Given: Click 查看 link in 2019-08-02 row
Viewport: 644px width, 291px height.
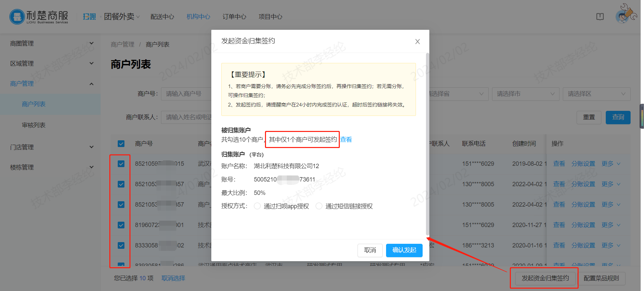Looking at the screenshot, I should coord(559,164).
